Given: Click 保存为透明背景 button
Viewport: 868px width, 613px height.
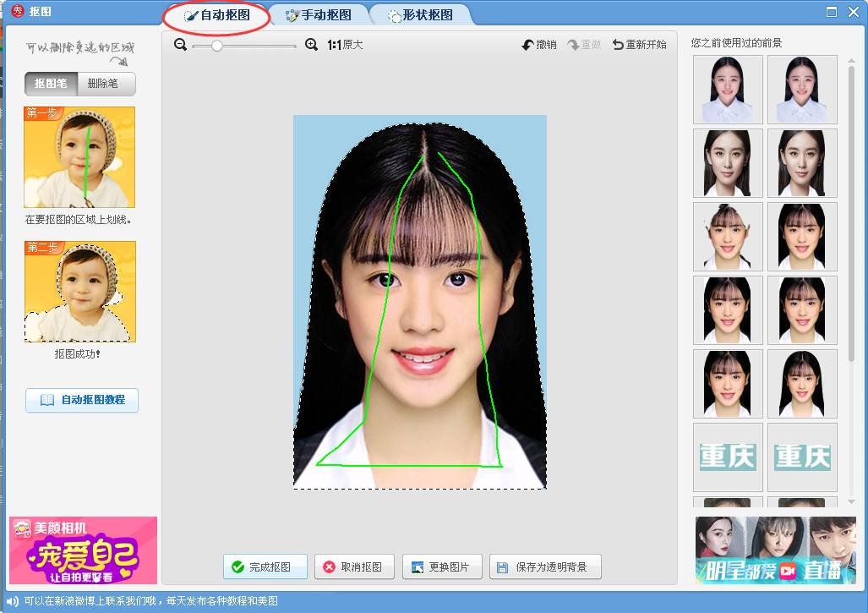Looking at the screenshot, I should [x=545, y=566].
